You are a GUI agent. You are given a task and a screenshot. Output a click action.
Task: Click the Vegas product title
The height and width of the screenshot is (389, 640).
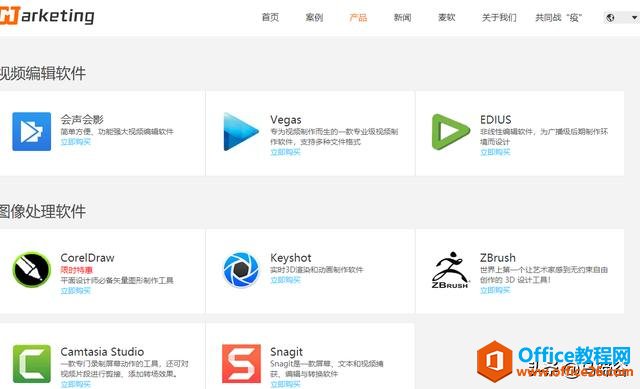[286, 120]
